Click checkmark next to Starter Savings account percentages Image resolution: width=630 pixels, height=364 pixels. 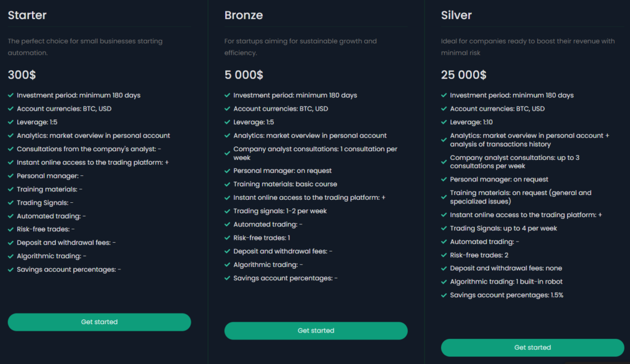point(11,270)
